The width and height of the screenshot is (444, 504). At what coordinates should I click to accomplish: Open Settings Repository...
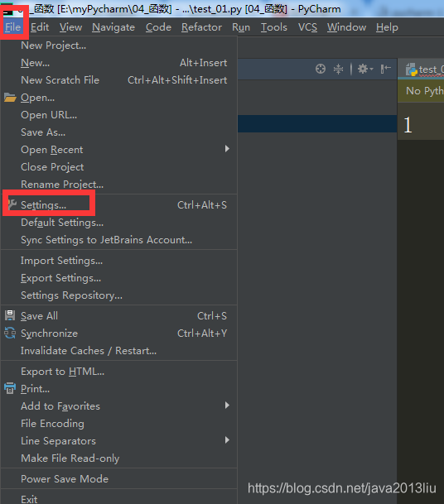click(119, 295)
